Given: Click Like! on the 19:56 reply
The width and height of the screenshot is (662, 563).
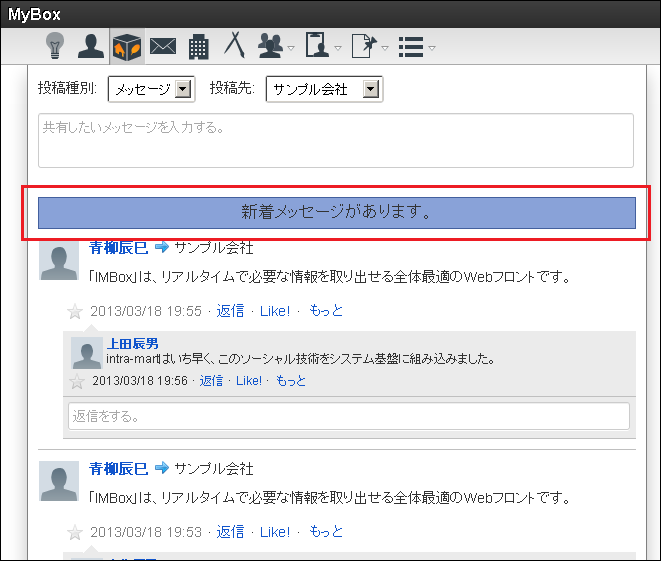Looking at the screenshot, I should pos(249,381).
